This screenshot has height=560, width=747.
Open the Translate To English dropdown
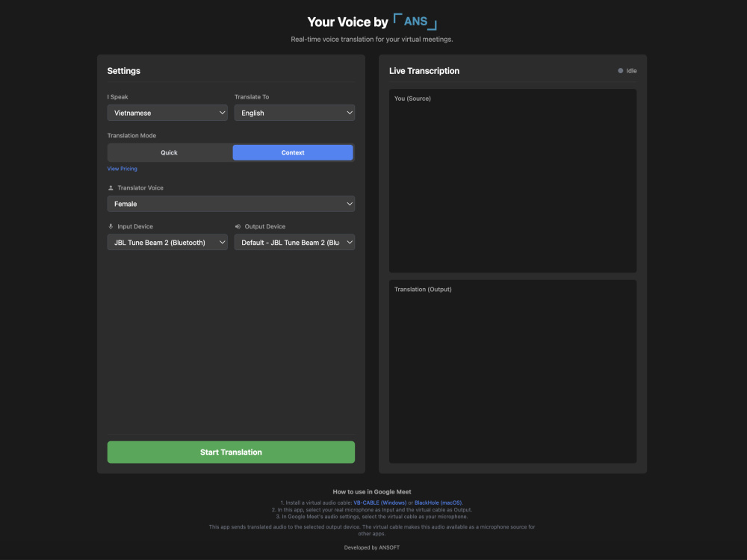tap(294, 113)
